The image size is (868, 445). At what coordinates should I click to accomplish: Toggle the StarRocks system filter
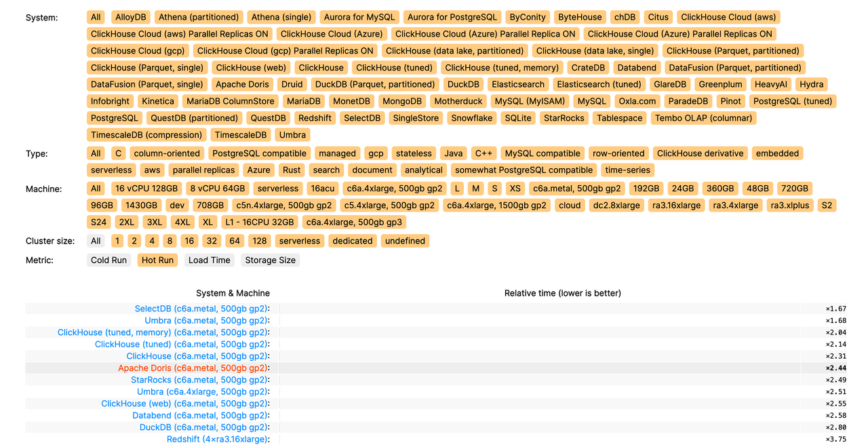[564, 118]
